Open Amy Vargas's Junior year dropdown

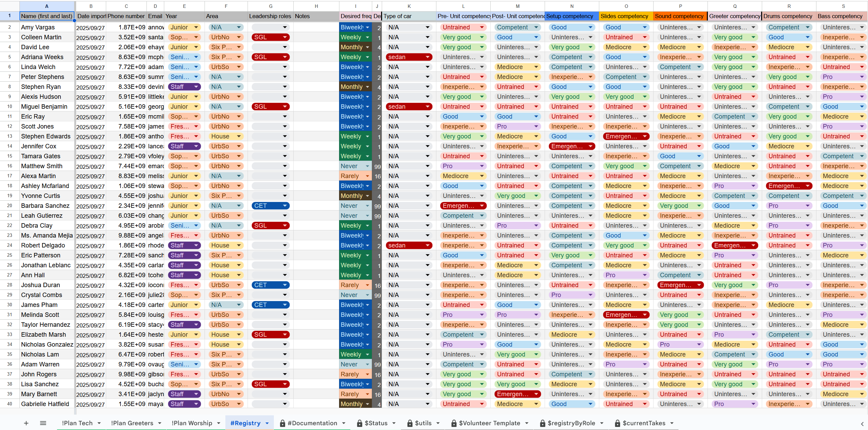[x=196, y=27]
